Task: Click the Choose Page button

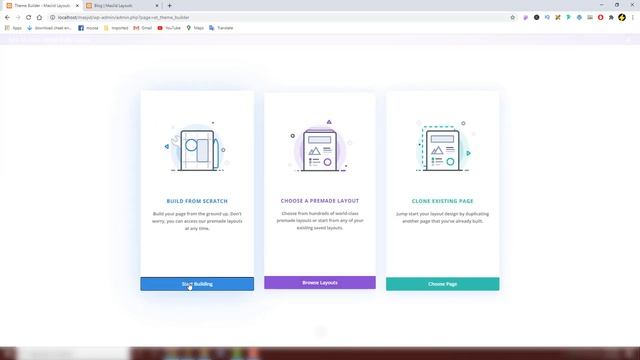Action: [442, 284]
